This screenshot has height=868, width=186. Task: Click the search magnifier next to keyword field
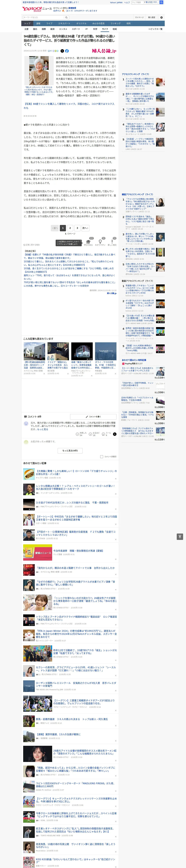pyautogui.click(x=67, y=18)
